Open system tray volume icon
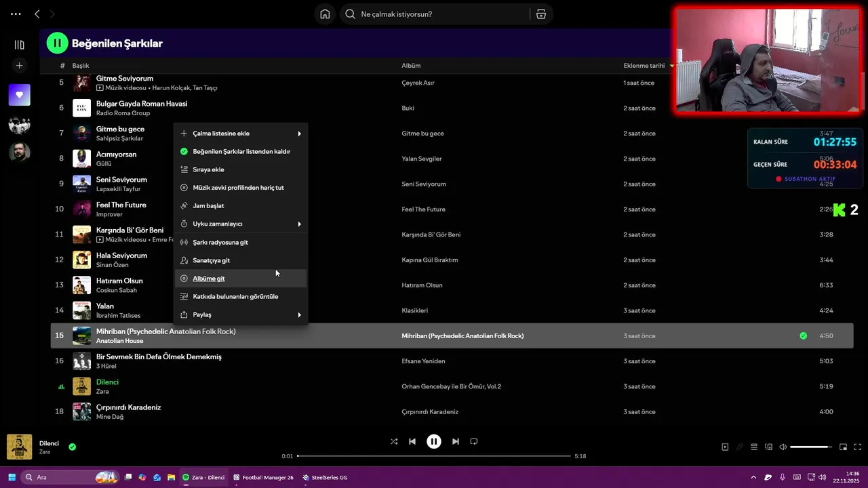This screenshot has width=868, height=488. tap(823, 477)
